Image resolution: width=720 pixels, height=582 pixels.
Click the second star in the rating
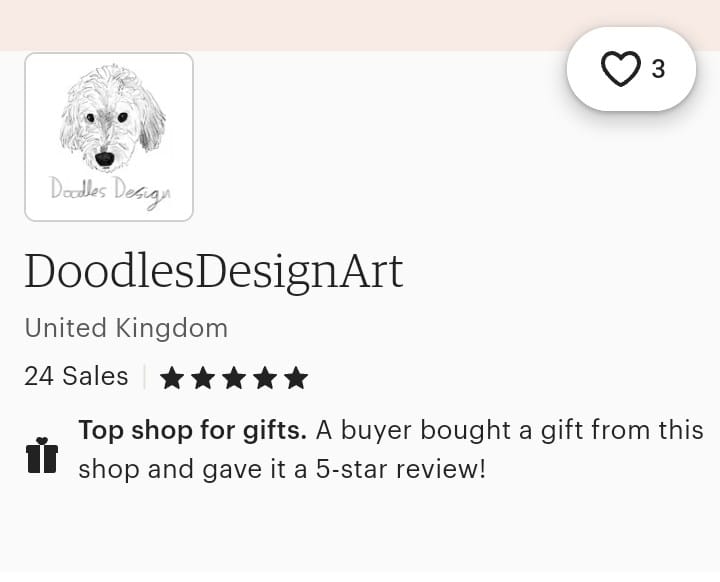click(x=203, y=378)
